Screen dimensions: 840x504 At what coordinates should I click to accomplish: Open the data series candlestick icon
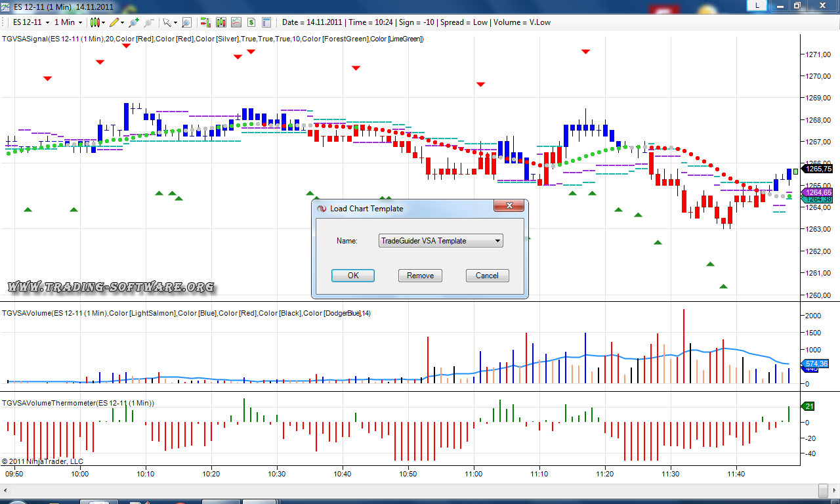[220, 22]
